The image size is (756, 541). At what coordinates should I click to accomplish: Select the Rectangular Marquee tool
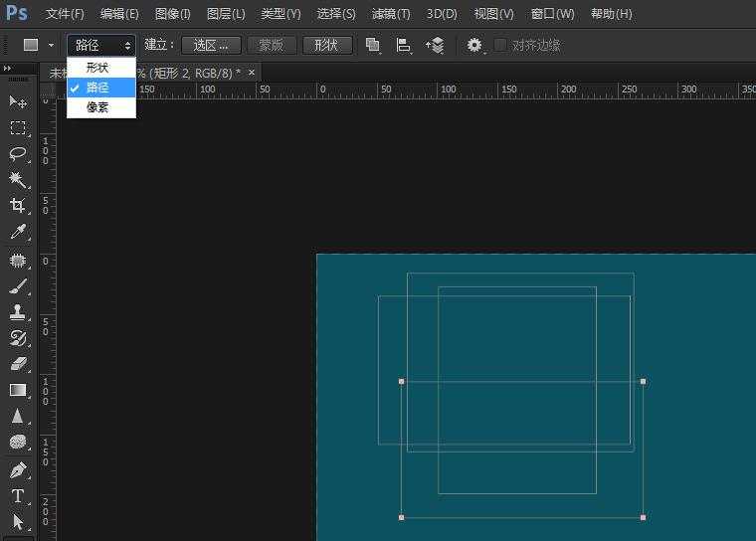(18, 128)
